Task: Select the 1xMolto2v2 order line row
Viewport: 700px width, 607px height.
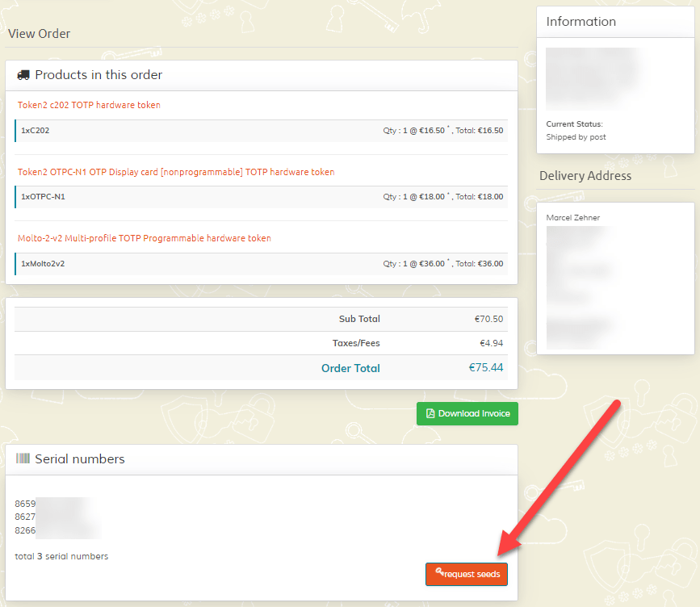Action: click(261, 263)
